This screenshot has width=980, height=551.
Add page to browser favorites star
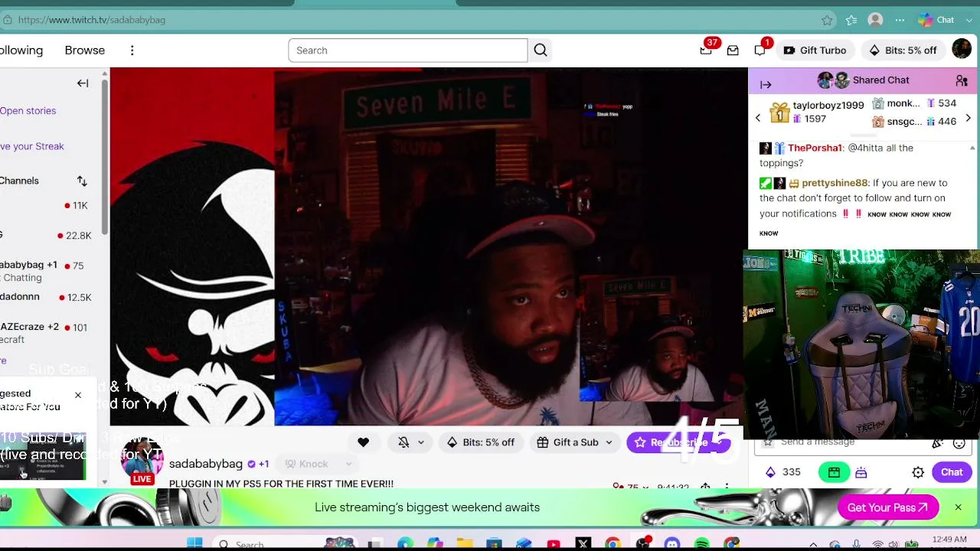pyautogui.click(x=827, y=20)
